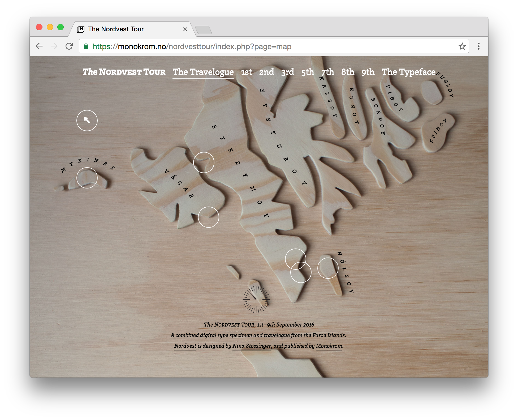The width and height of the screenshot is (518, 420).
Task: Follow the Nina Stössinger link
Action: [x=252, y=346]
